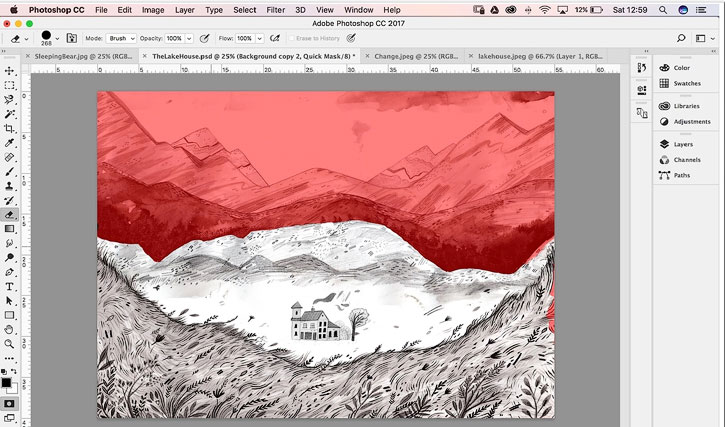Select the Rectangular Marquee tool
The image size is (725, 427).
(9, 85)
